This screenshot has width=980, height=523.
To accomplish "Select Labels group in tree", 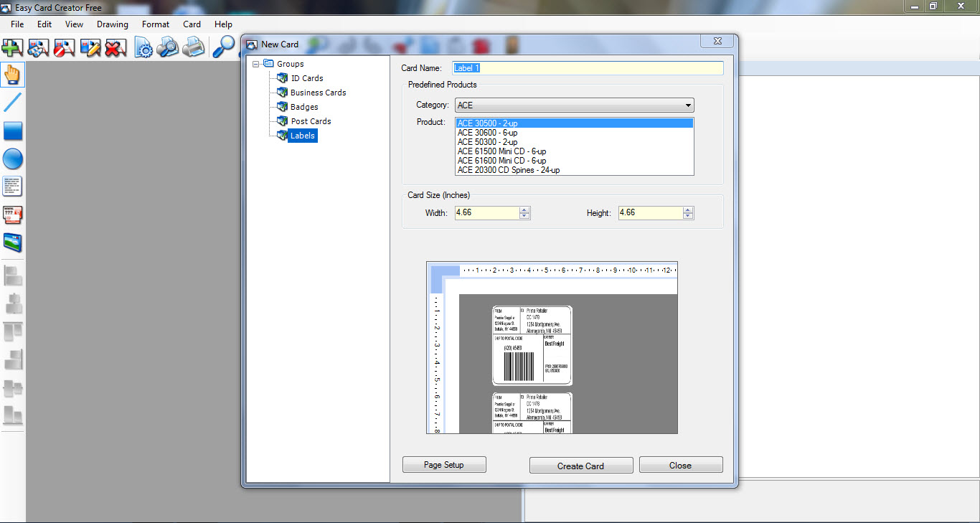I will [302, 136].
